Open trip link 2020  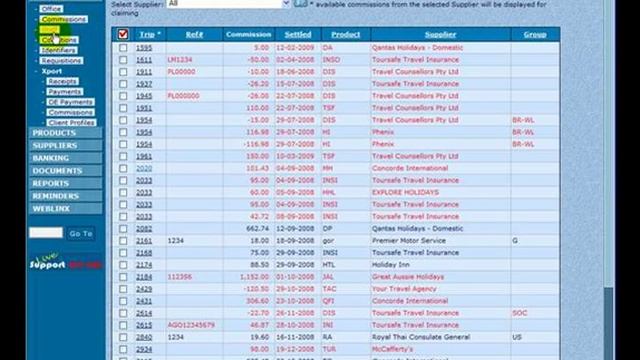click(x=144, y=169)
